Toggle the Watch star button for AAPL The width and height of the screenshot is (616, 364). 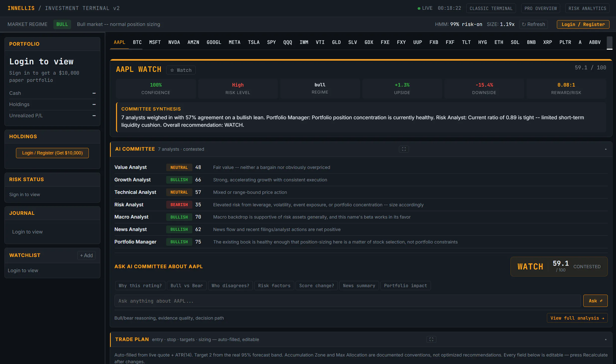(x=181, y=70)
